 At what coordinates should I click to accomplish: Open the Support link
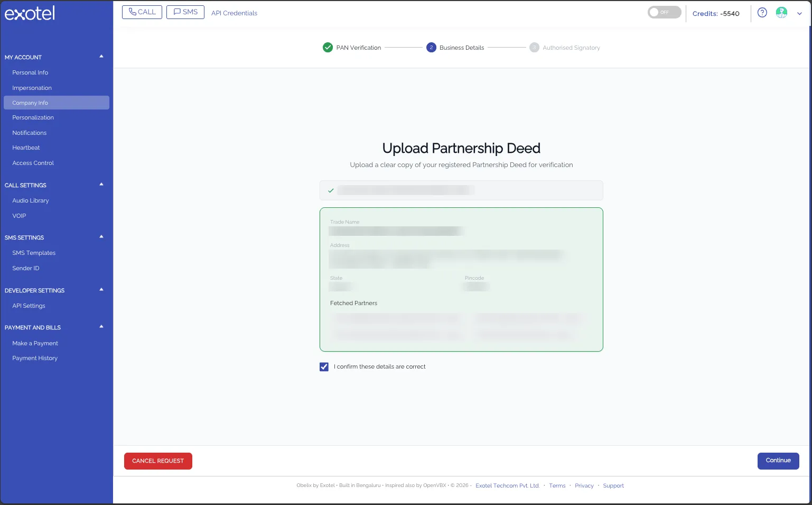tap(613, 485)
